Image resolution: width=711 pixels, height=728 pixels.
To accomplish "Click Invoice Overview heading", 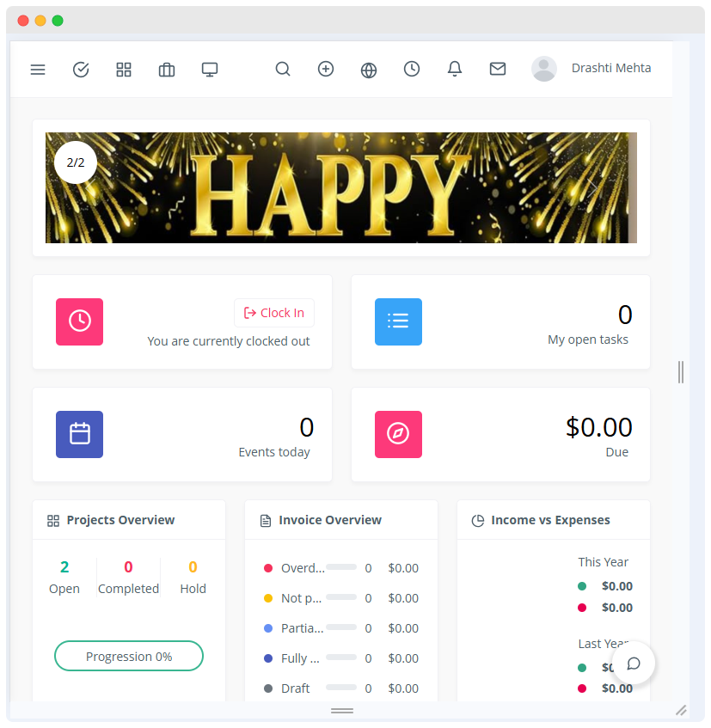I will pos(330,520).
